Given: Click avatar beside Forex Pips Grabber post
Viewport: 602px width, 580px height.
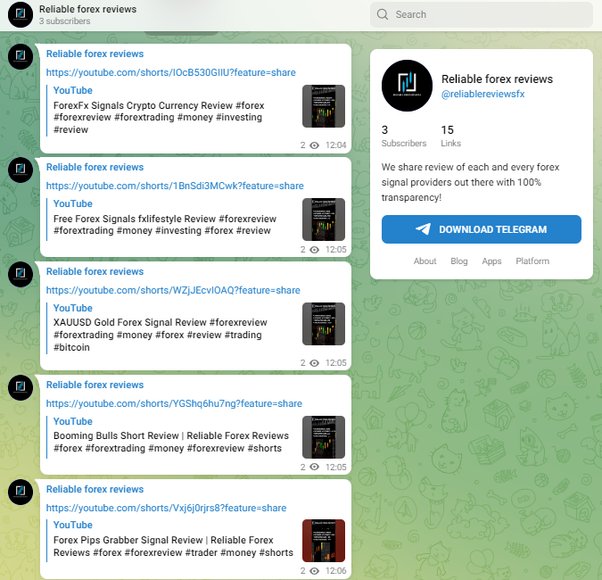Looking at the screenshot, I should click(20, 492).
